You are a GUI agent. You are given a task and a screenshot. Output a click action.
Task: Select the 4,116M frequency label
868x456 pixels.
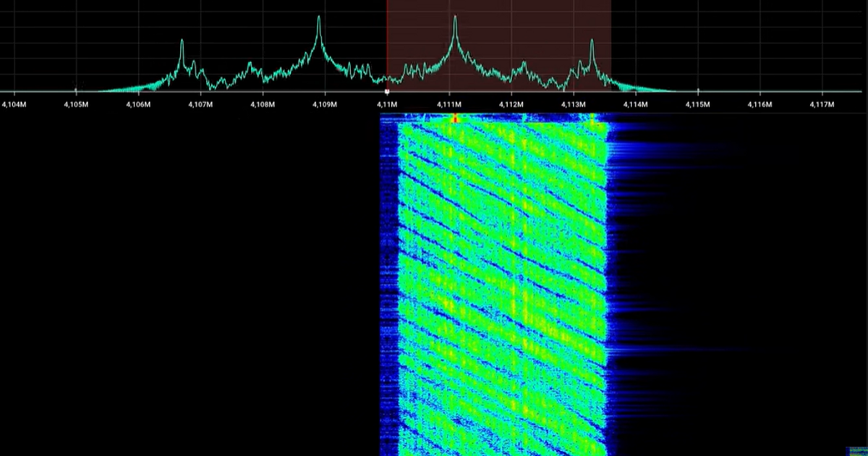[x=759, y=105]
